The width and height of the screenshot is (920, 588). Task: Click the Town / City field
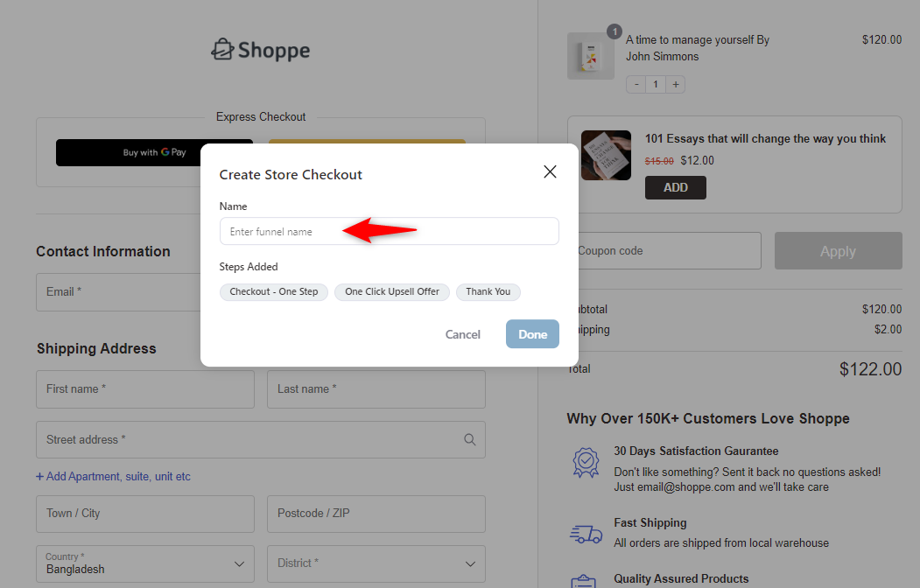145,514
